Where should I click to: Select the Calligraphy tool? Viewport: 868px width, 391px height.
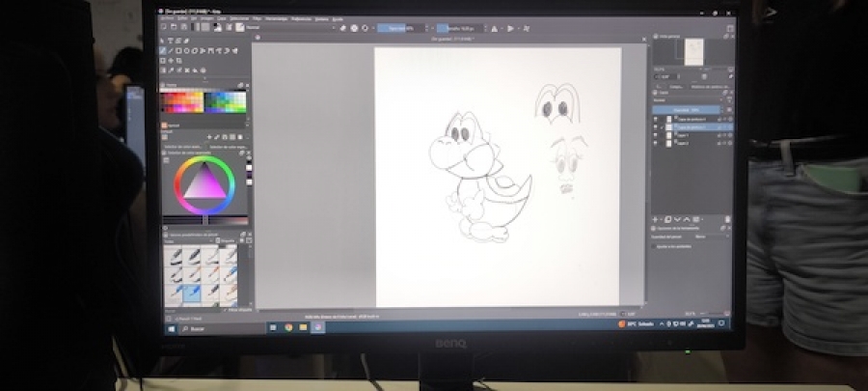coord(186,41)
